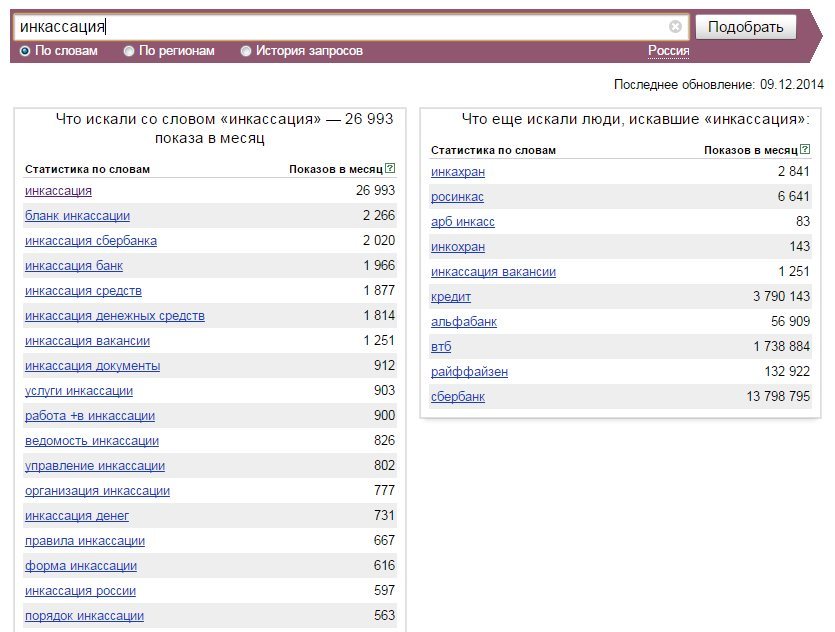Open the 'инкахран' link
Screen dimensions: 835x632
coord(457,172)
